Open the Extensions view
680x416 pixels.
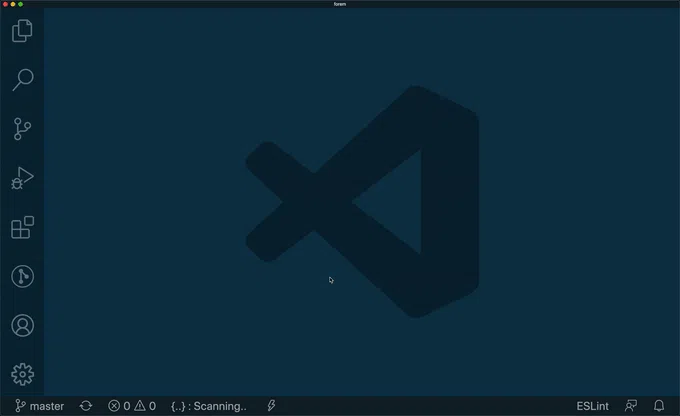(x=22, y=227)
